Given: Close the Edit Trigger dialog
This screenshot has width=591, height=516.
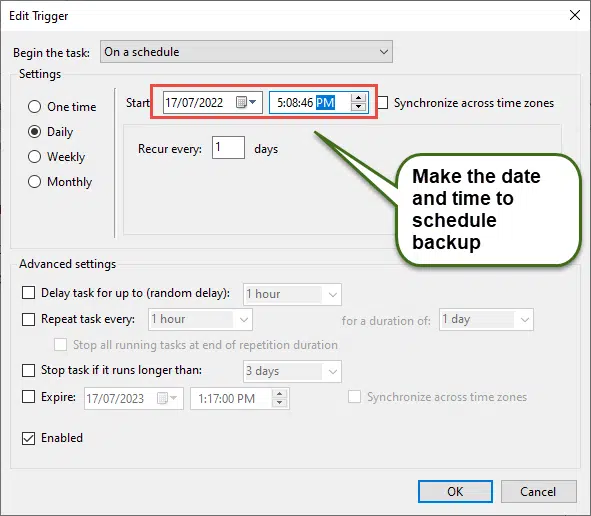Looking at the screenshot, I should click(x=575, y=15).
